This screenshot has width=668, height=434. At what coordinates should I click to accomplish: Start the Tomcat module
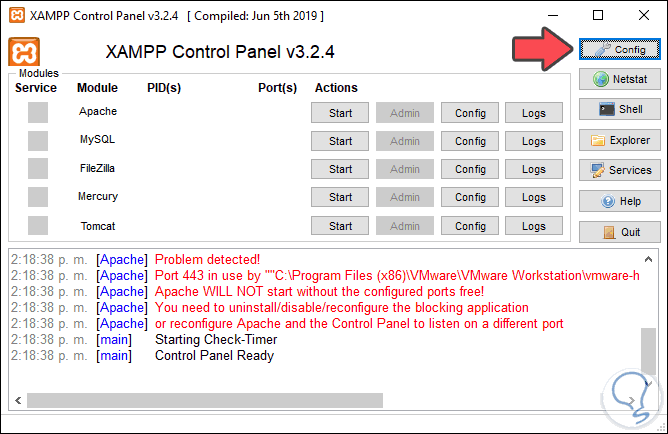pyautogui.click(x=340, y=226)
